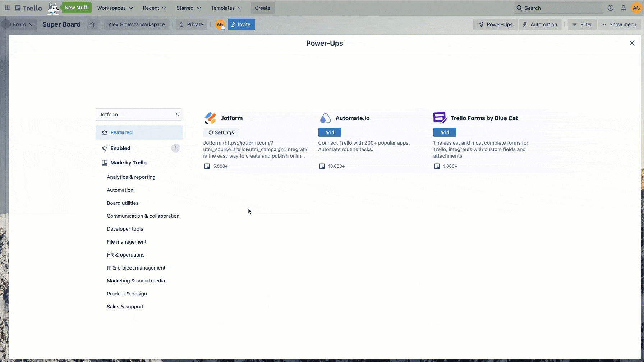
Task: Open Marketing & social media category
Action: click(136, 281)
